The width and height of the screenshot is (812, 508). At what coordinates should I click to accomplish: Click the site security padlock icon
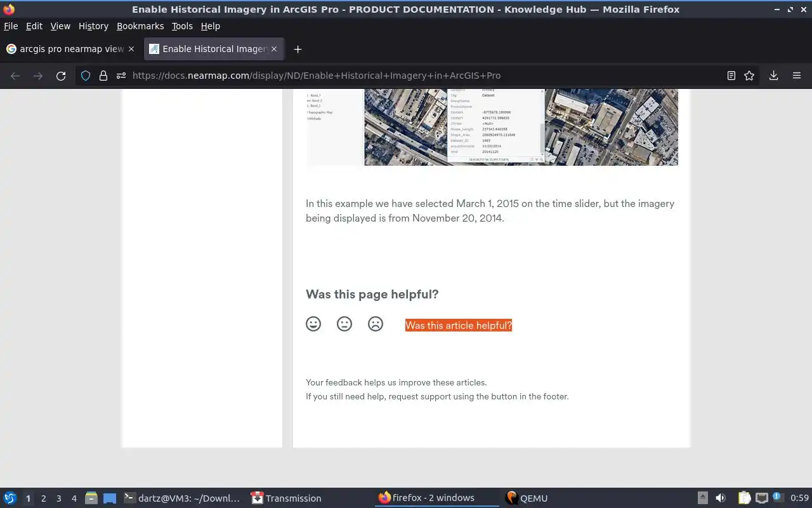(x=103, y=76)
